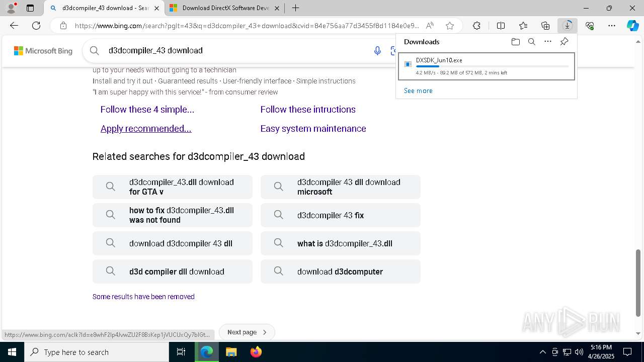This screenshot has height=362, width=644.
Task: Open Favorites list icon
Action: coord(523,26)
